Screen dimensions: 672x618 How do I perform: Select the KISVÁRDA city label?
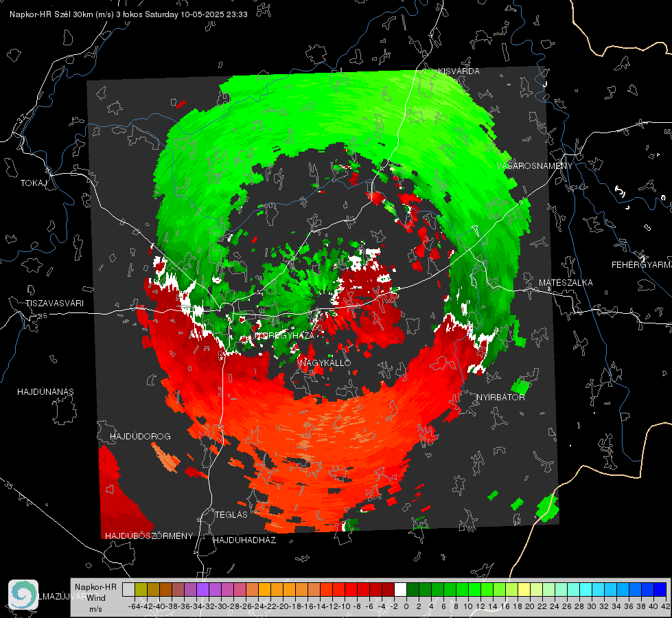(x=458, y=71)
